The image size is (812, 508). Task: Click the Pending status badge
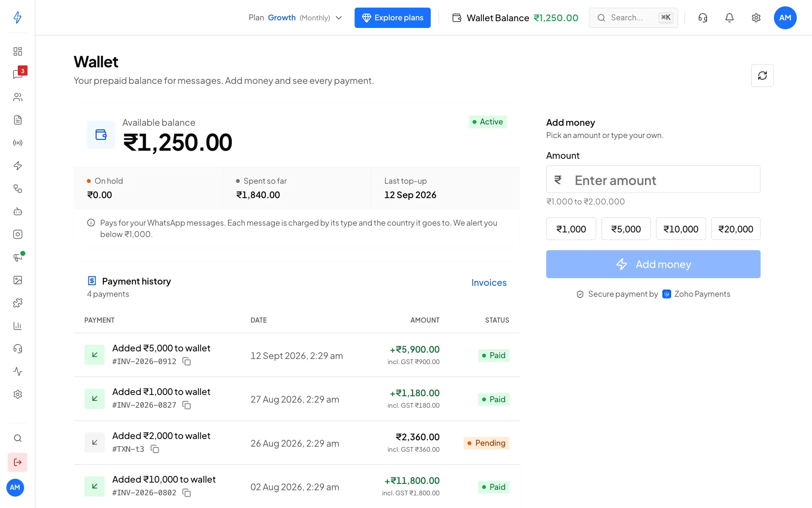[x=486, y=443]
